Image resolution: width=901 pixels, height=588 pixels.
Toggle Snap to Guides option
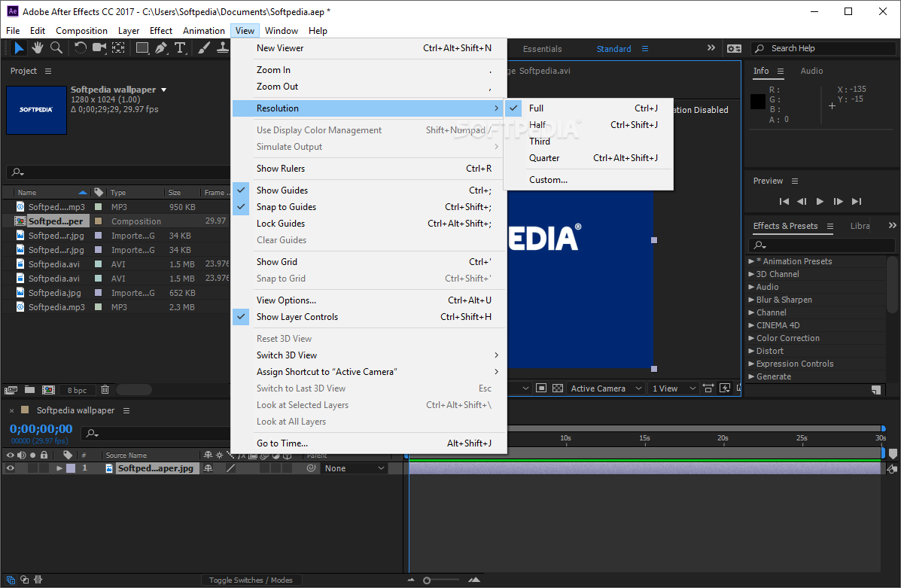pyautogui.click(x=369, y=207)
